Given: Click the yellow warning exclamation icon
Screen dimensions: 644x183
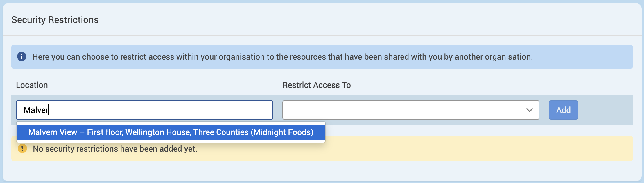Looking at the screenshot, I should tap(22, 149).
